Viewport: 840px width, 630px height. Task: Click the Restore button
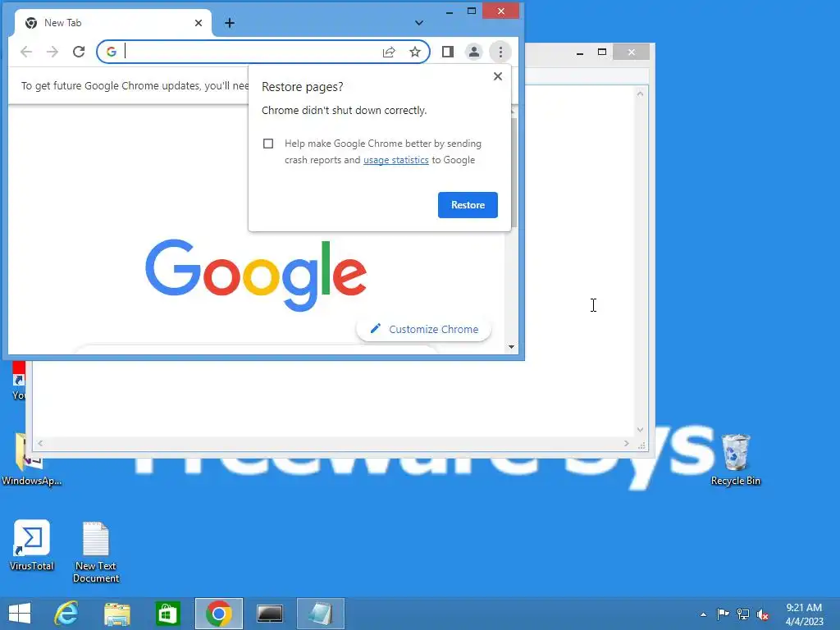[x=468, y=205]
